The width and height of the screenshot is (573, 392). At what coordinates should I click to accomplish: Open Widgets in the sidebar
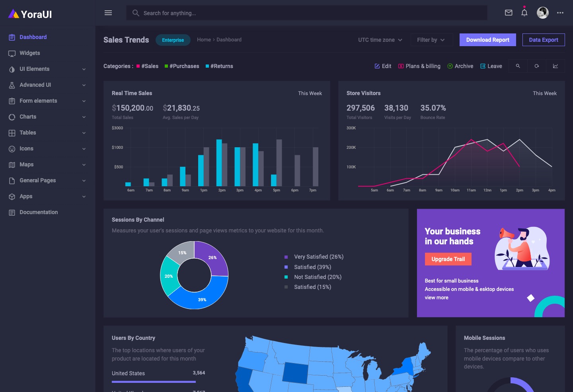pos(48,53)
